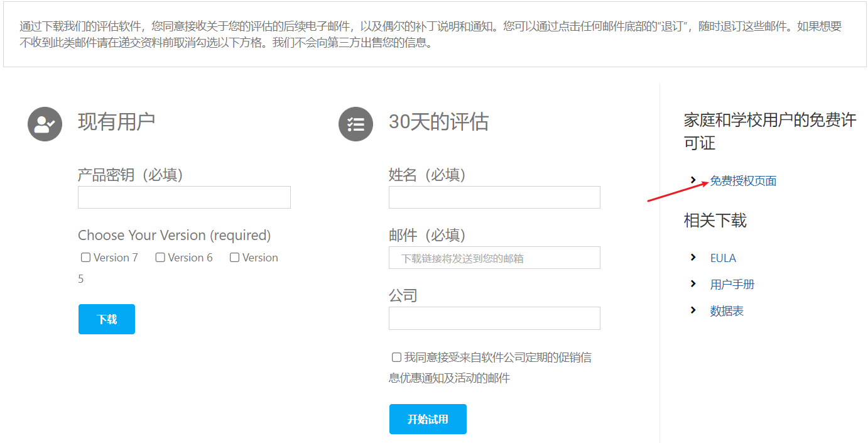This screenshot has width=868, height=443.
Task: Enable the 我同意接受促销信息 consent checkbox
Action: 396,357
